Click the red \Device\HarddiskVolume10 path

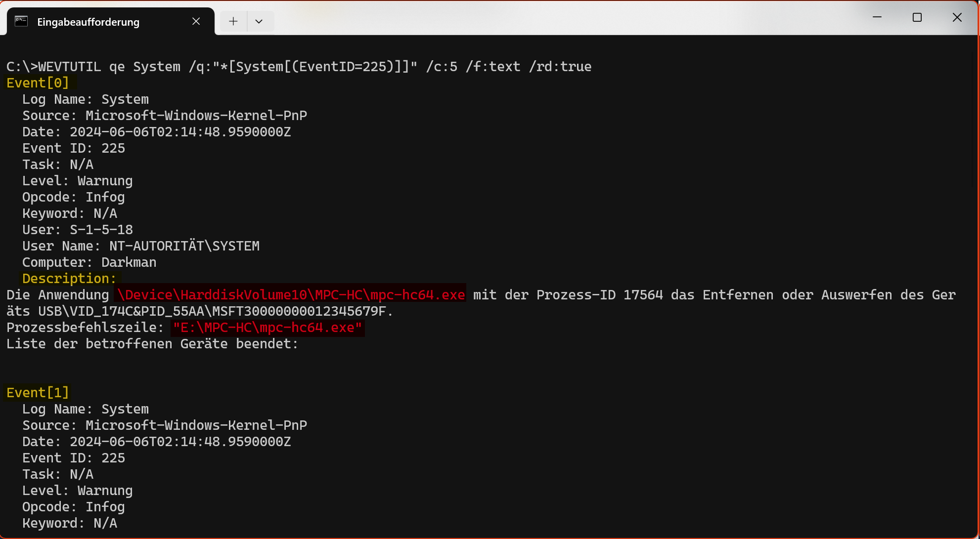point(291,295)
